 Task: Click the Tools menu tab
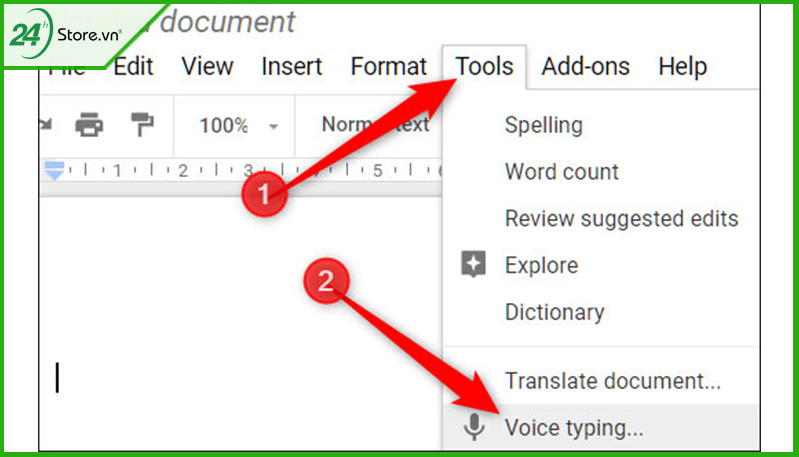pos(484,67)
